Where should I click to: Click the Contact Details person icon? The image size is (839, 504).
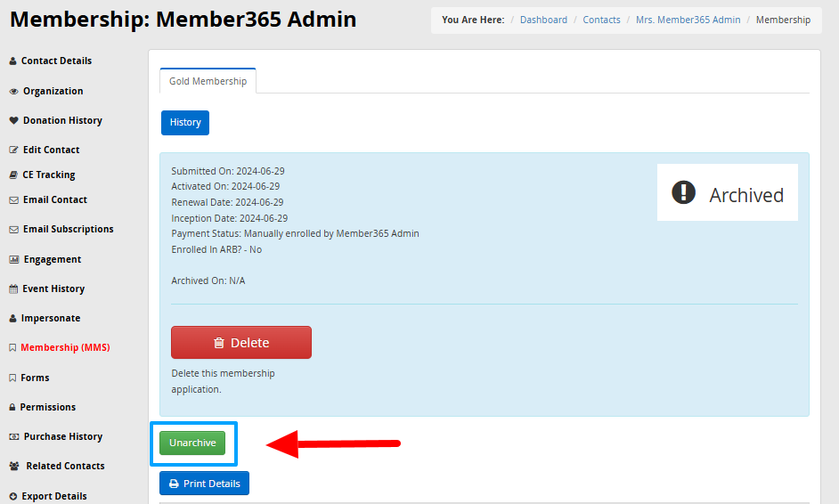tap(12, 61)
